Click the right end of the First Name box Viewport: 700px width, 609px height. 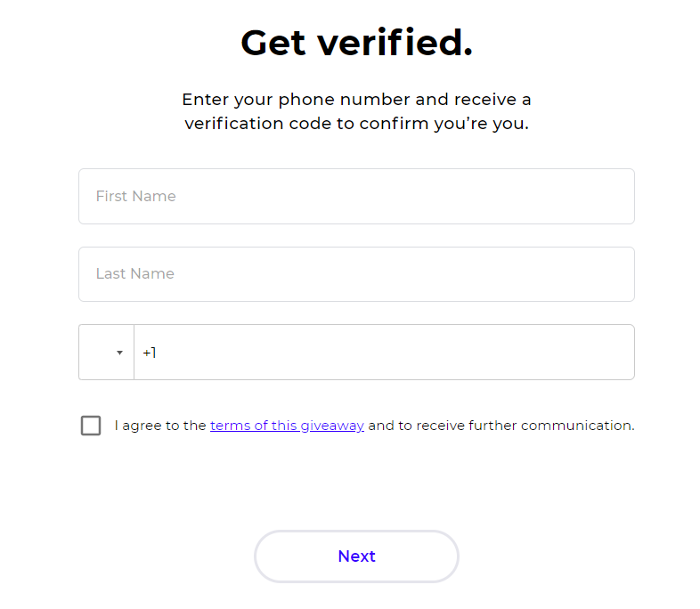(x=615, y=197)
